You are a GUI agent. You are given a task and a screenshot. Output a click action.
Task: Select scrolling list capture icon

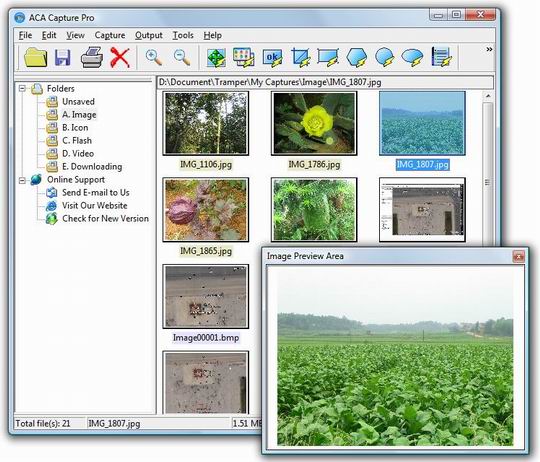(x=442, y=57)
